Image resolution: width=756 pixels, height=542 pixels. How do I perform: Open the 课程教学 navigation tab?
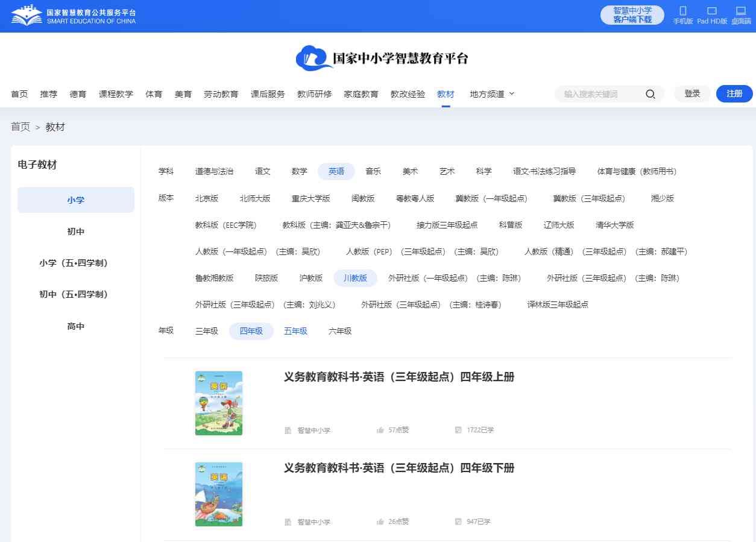click(116, 94)
